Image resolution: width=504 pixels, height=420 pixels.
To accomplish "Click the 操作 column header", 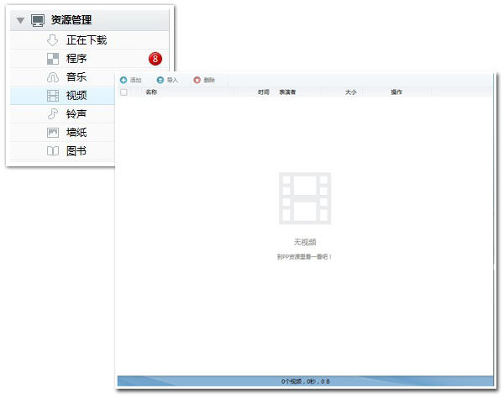I will coord(396,92).
